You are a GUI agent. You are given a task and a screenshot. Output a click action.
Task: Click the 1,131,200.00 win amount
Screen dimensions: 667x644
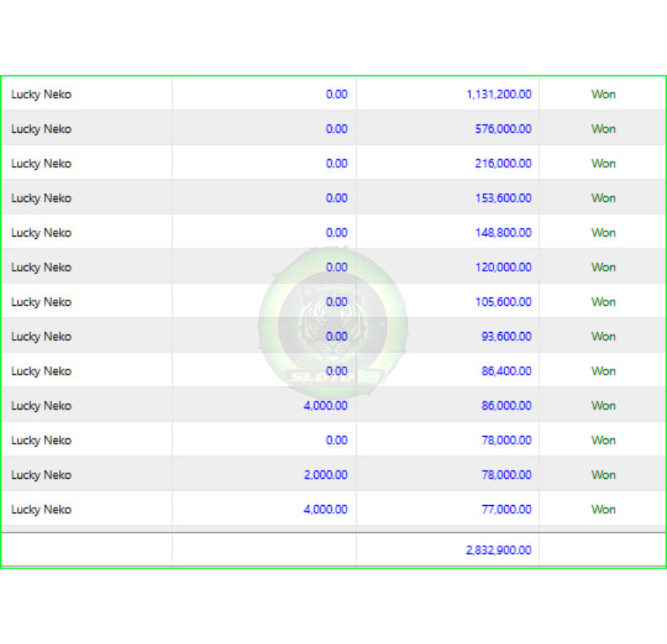click(499, 94)
